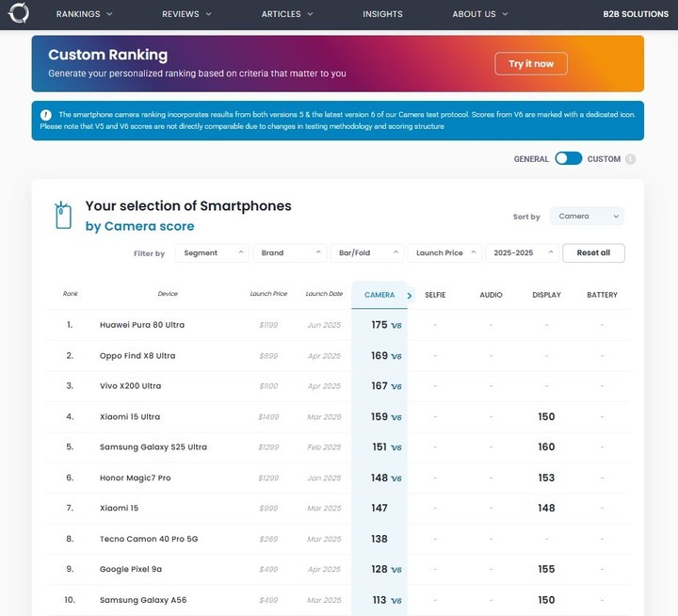The image size is (678, 616).
Task: Expand the Reviews navigation menu
Action: [x=186, y=14]
